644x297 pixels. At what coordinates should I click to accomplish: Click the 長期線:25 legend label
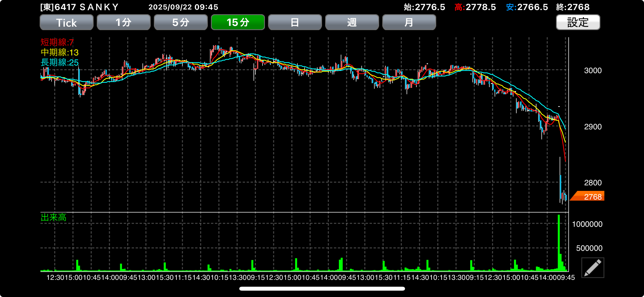(60, 62)
